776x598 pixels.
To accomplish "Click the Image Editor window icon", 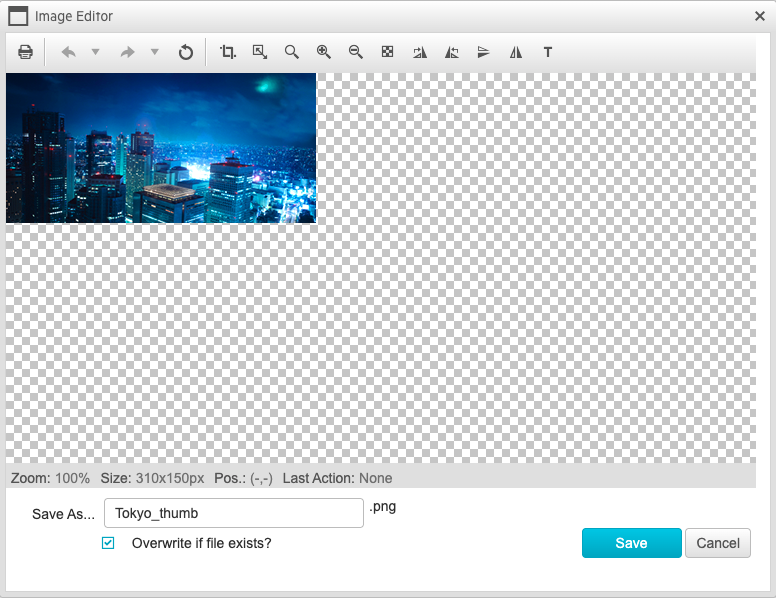I will coord(18,16).
